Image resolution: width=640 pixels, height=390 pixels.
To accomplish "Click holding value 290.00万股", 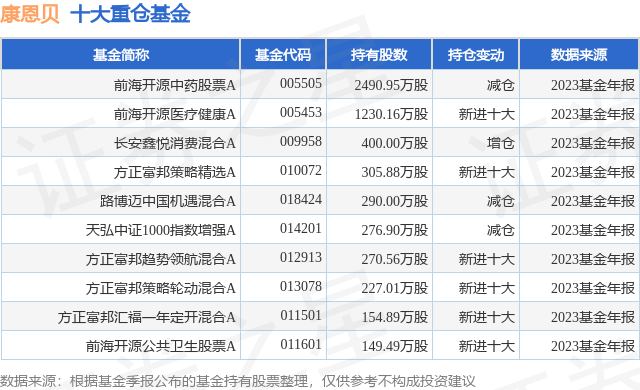I will pyautogui.click(x=395, y=201).
